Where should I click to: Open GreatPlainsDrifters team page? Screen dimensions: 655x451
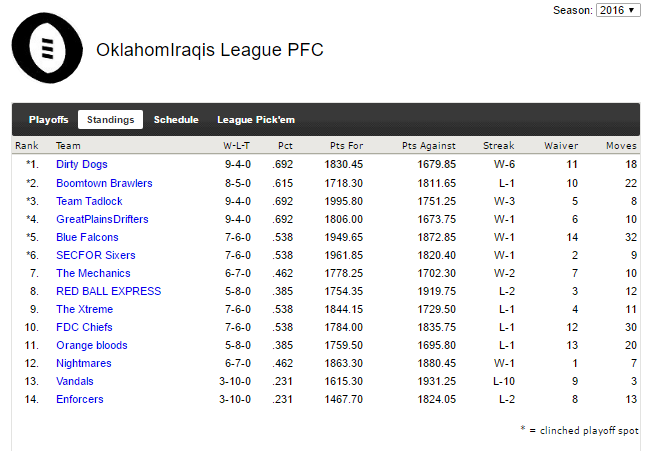102,219
